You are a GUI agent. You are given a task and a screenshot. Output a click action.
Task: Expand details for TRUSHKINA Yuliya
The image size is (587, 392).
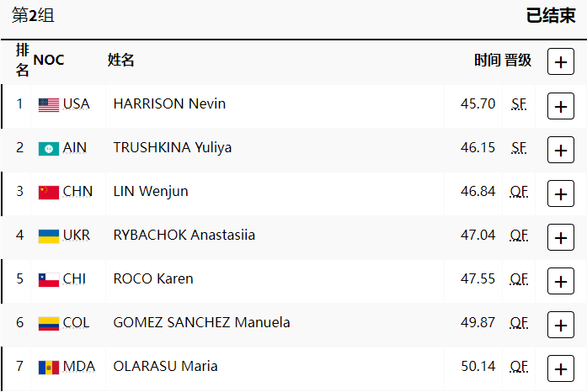561,150
